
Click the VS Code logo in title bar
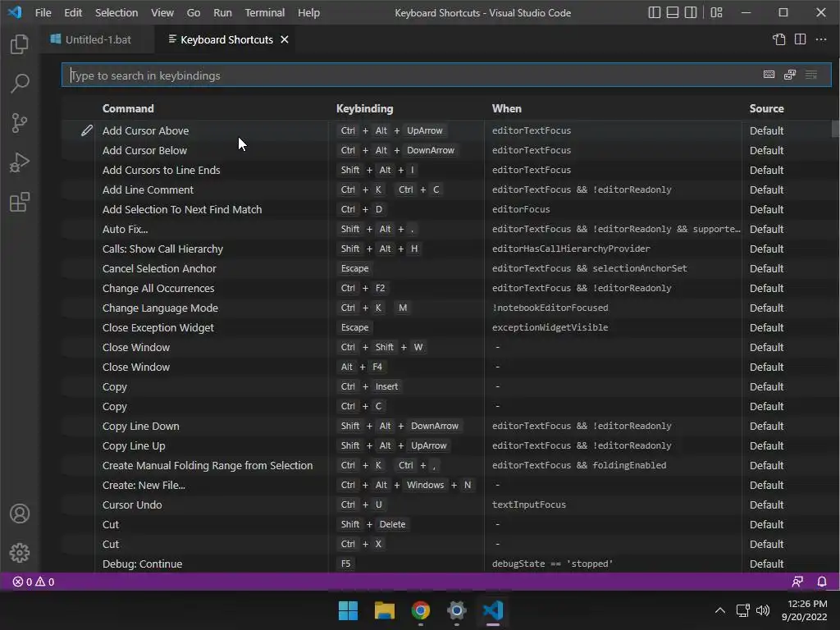tap(15, 12)
